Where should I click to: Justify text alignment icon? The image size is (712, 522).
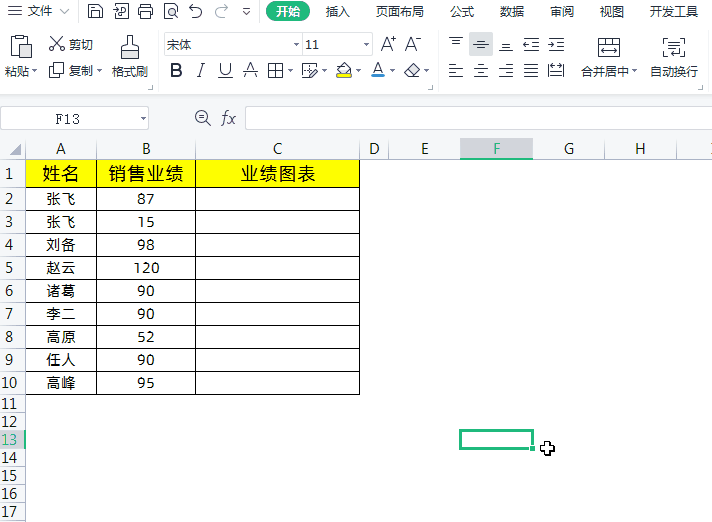tap(531, 70)
